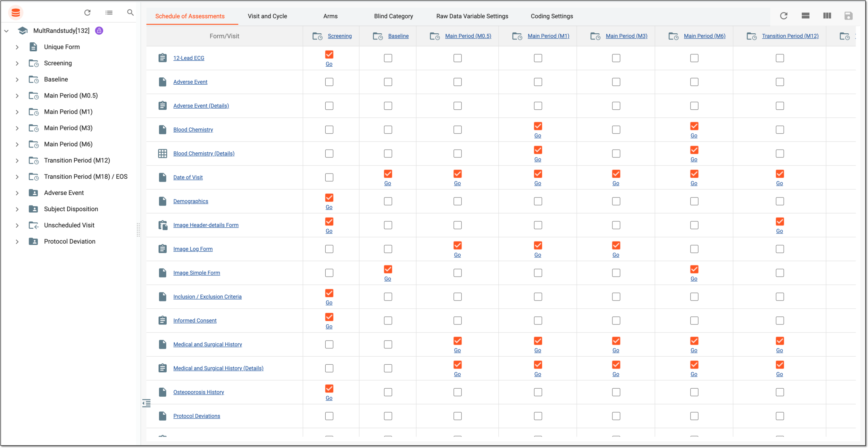This screenshot has height=448, width=868.
Task: Click the Main Period (M3) column icon
Action: [595, 36]
